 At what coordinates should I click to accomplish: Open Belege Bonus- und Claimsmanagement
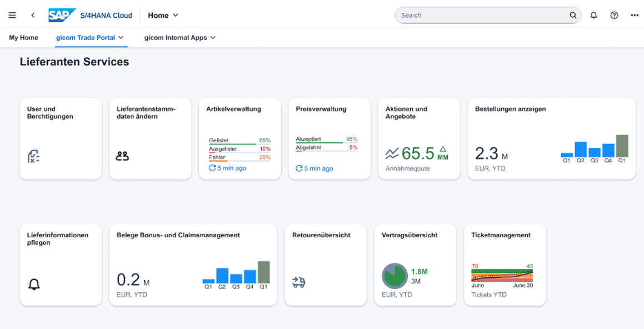pyautogui.click(x=193, y=264)
